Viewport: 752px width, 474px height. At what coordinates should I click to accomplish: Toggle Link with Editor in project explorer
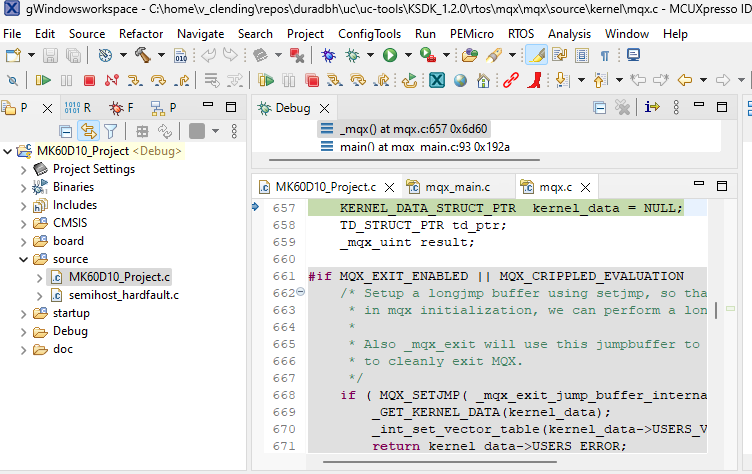click(88, 130)
